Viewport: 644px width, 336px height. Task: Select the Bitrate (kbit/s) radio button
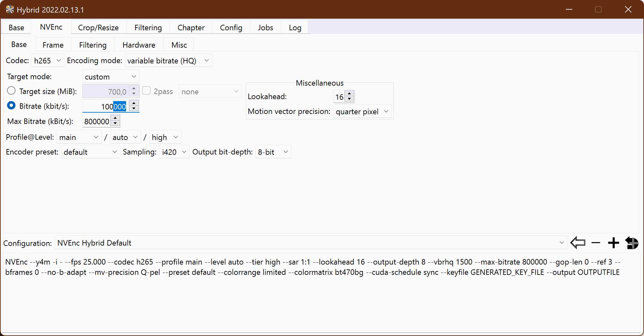(x=11, y=106)
